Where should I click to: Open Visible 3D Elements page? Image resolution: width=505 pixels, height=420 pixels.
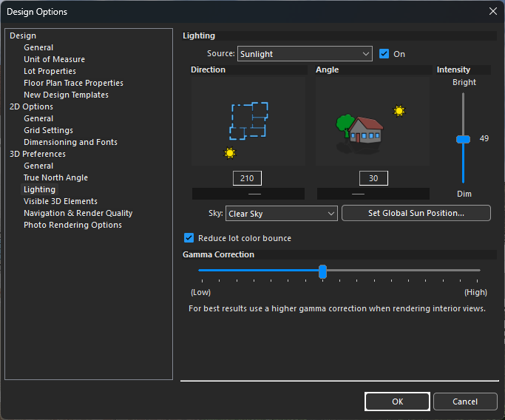point(61,201)
